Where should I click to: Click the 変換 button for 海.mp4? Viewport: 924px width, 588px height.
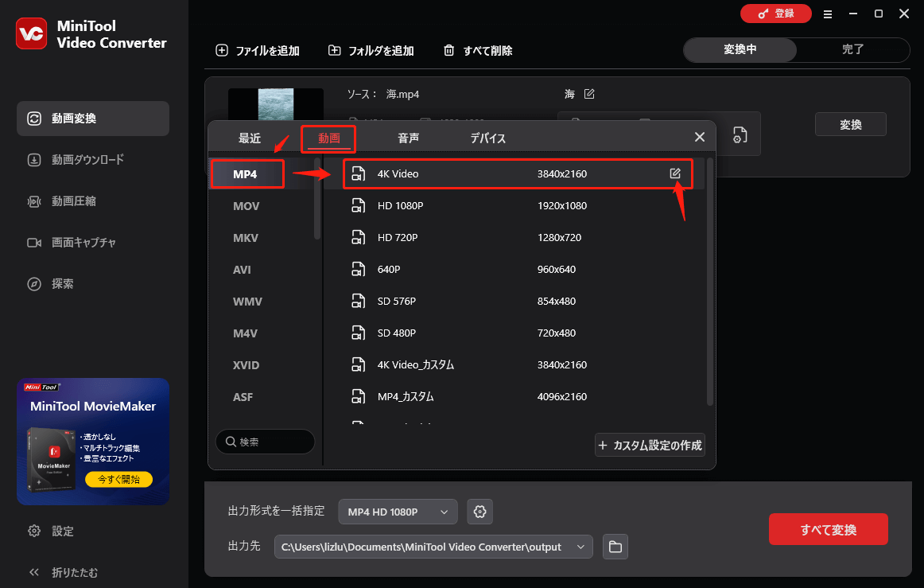coord(850,124)
